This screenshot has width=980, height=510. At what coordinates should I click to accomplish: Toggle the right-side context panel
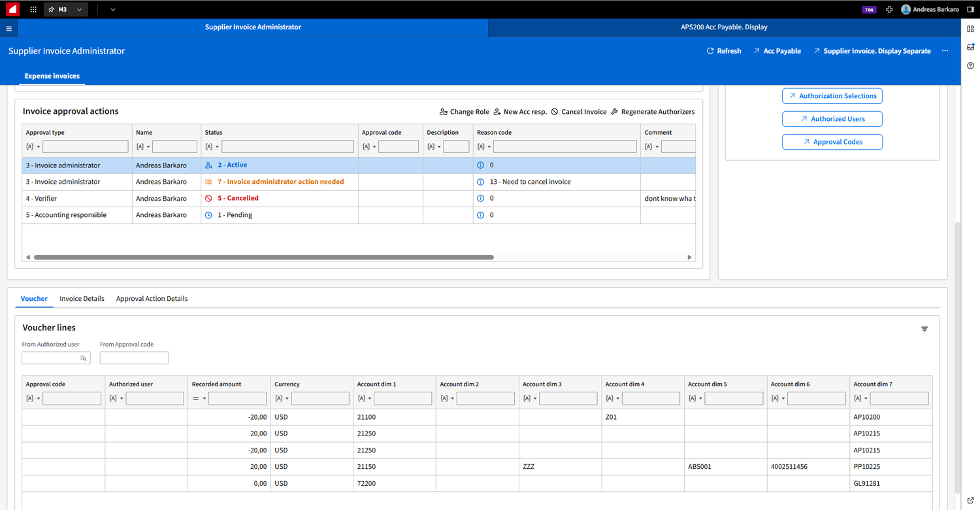click(970, 9)
